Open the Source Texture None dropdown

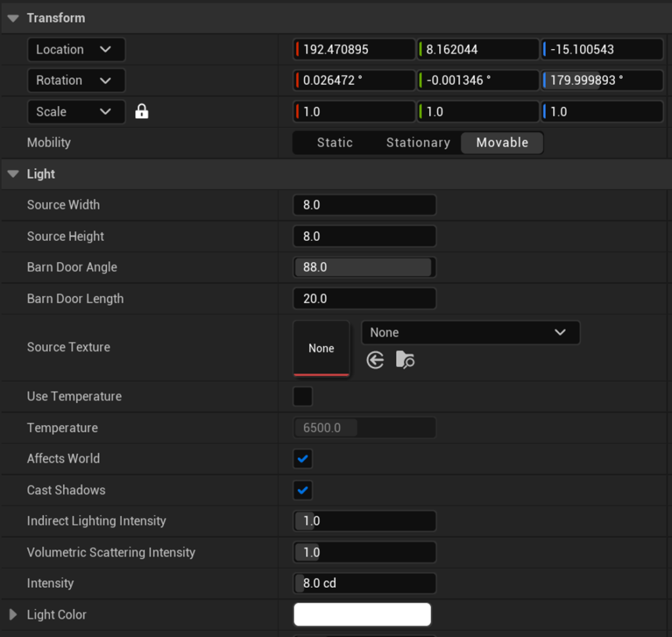coord(470,333)
